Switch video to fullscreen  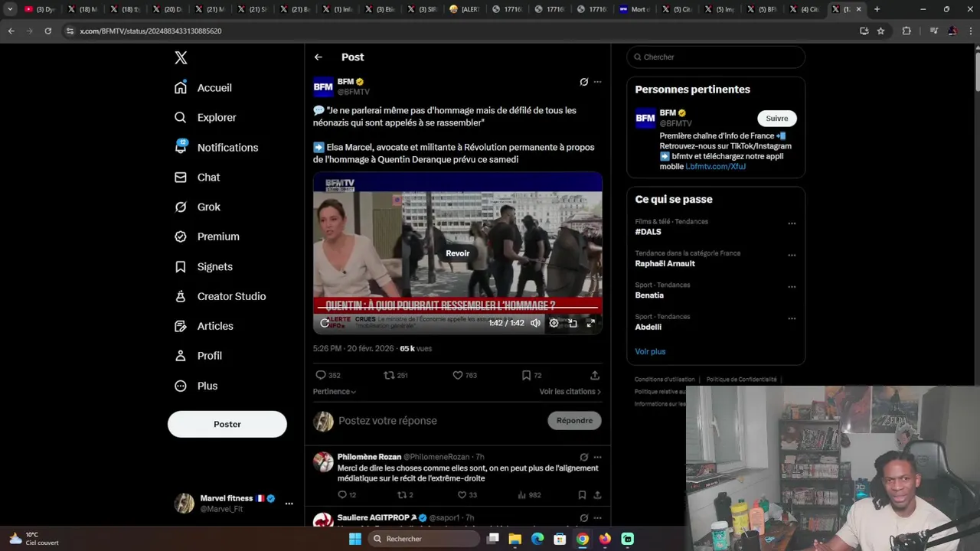(591, 323)
